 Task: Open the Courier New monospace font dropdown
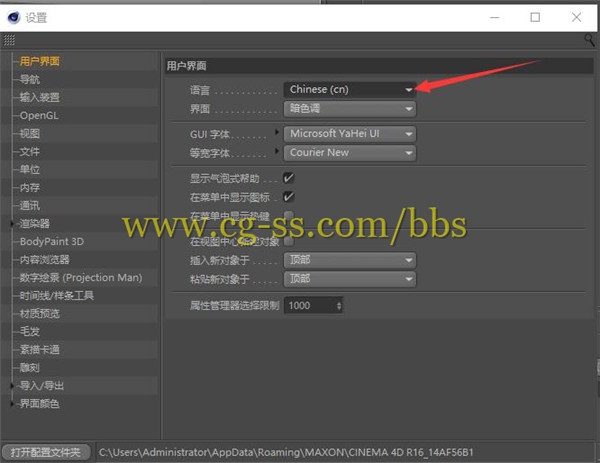click(350, 153)
